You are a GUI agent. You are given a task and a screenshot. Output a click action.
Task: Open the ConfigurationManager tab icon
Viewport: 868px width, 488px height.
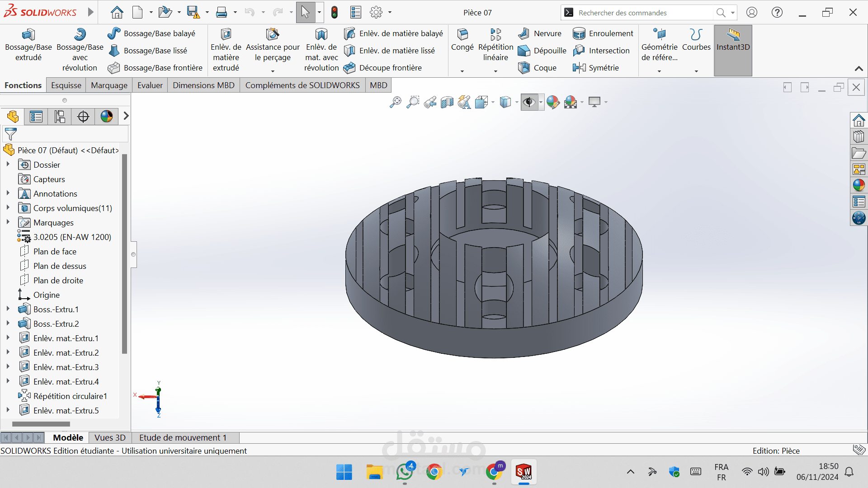tap(60, 117)
